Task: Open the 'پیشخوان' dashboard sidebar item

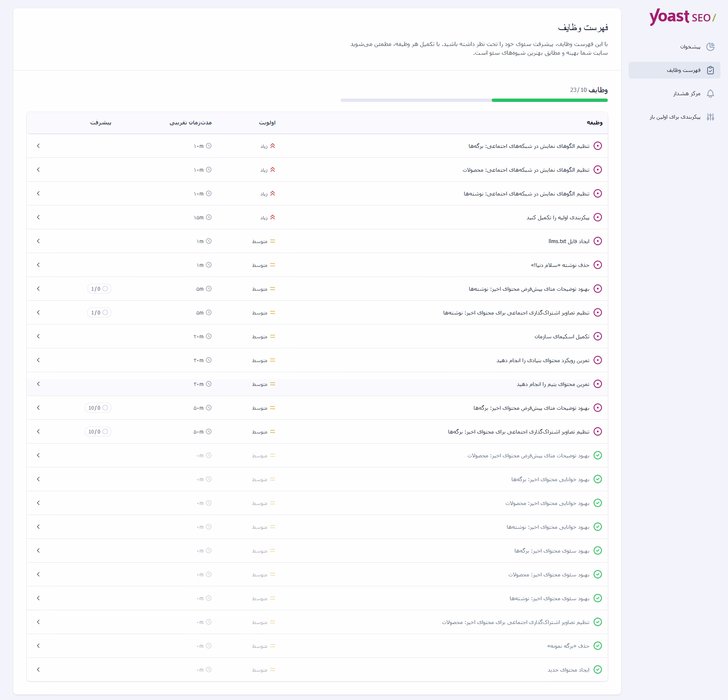Action: (x=675, y=47)
